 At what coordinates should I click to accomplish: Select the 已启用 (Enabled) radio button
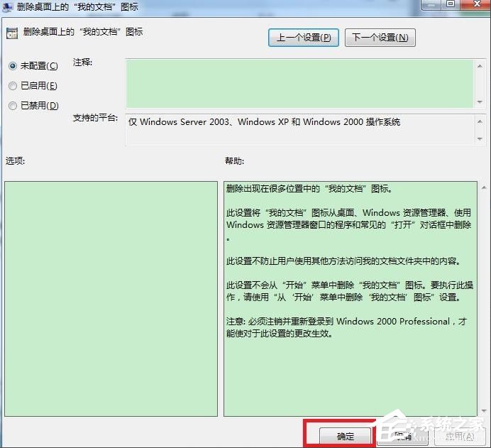point(12,86)
